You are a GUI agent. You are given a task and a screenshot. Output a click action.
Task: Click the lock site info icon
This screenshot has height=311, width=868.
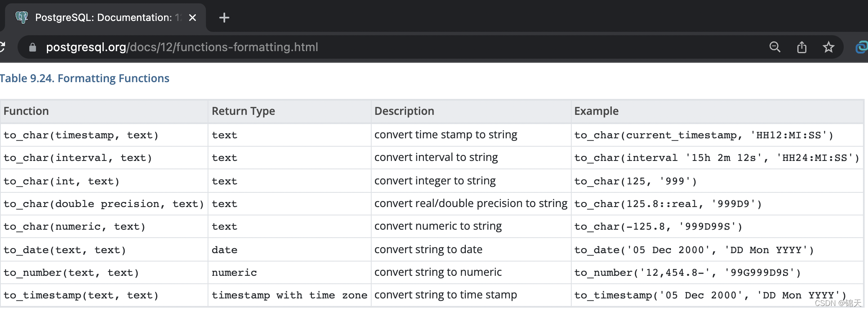click(x=32, y=47)
